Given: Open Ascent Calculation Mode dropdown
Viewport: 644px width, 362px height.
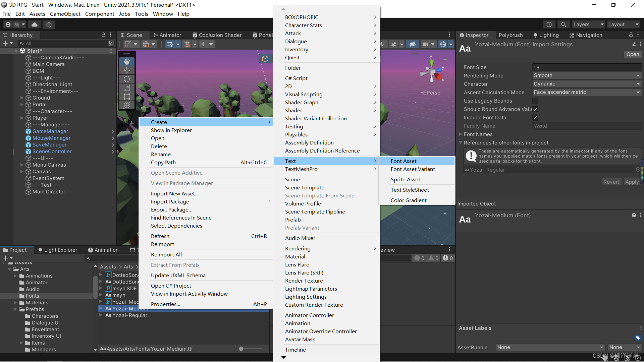Looking at the screenshot, I should point(587,93).
